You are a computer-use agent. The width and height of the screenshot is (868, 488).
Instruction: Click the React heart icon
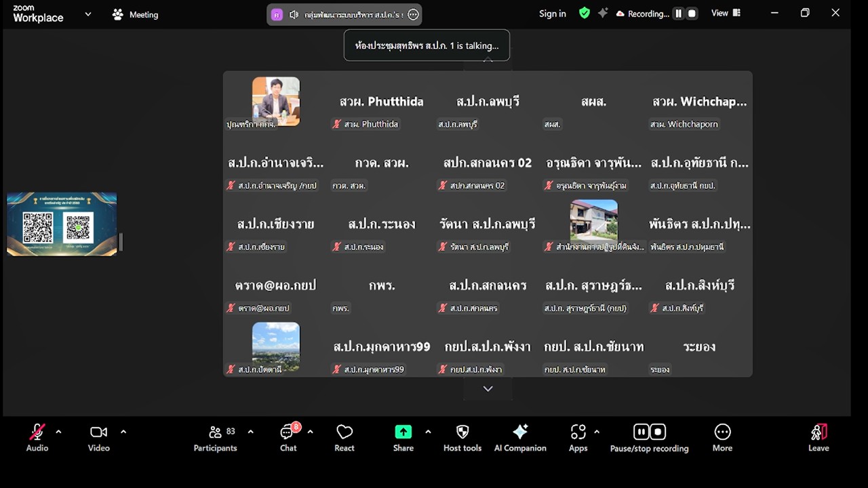(x=344, y=432)
